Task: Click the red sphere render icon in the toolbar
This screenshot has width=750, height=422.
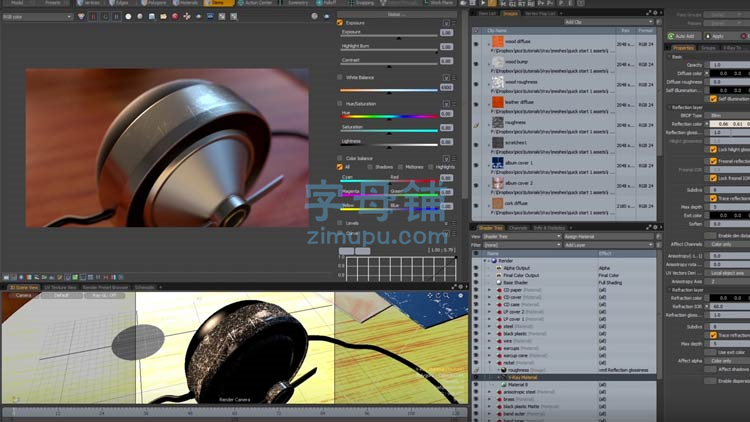Action: click(x=175, y=16)
